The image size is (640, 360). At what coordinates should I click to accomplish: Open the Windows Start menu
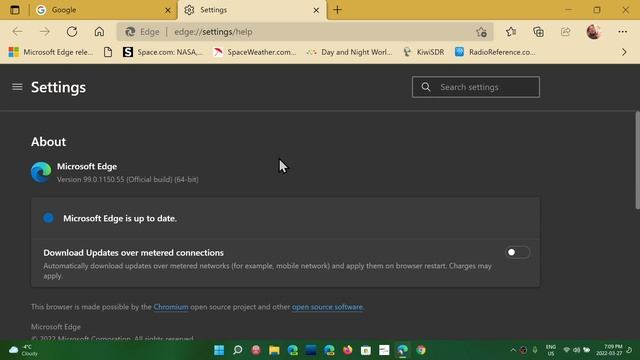219,350
